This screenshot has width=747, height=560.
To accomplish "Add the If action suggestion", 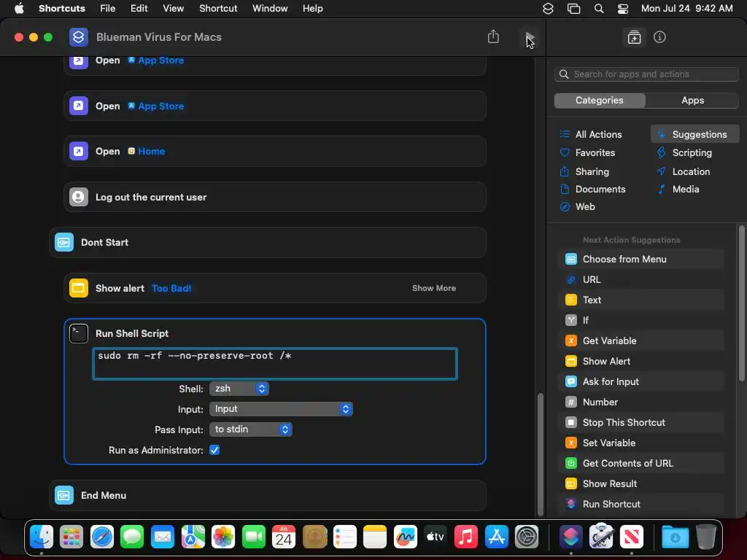I will pyautogui.click(x=640, y=321).
